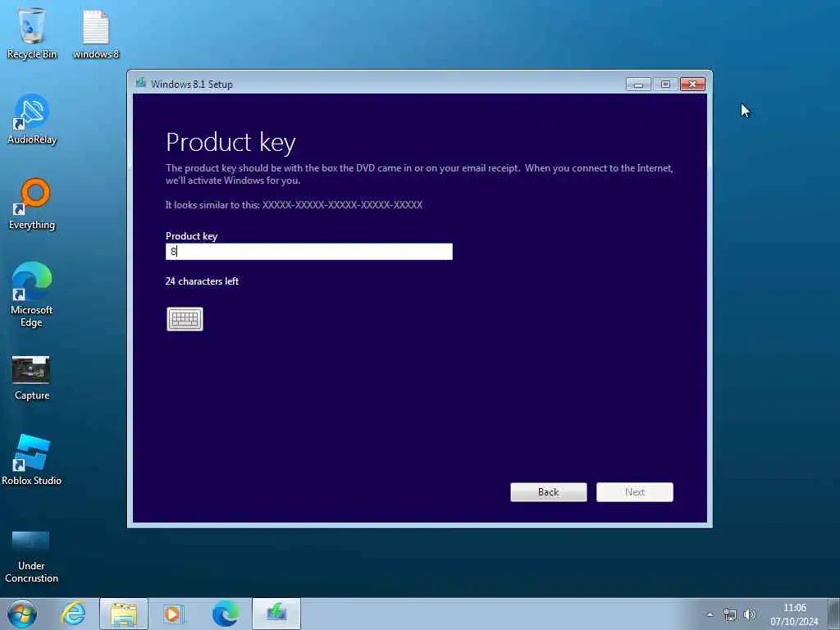Close the Windows 8.1 Setup window

tap(692, 84)
